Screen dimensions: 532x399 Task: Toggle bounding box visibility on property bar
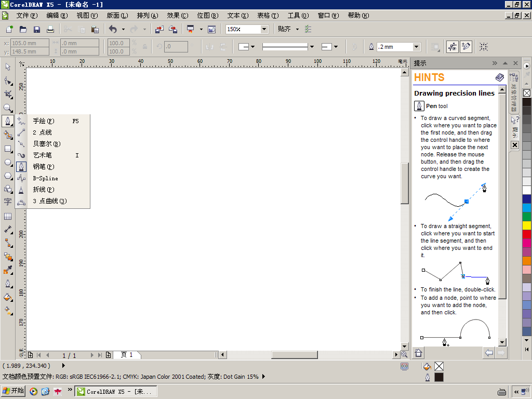click(484, 46)
